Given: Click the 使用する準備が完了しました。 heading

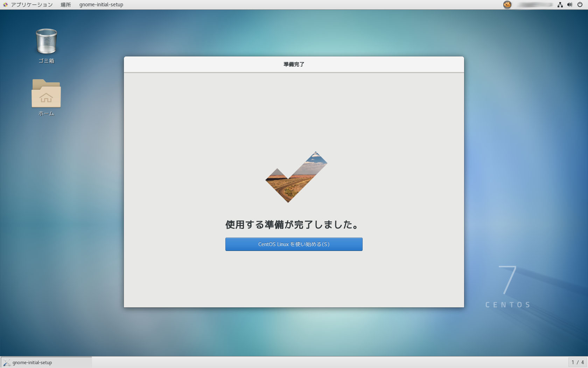Looking at the screenshot, I should tap(292, 225).
